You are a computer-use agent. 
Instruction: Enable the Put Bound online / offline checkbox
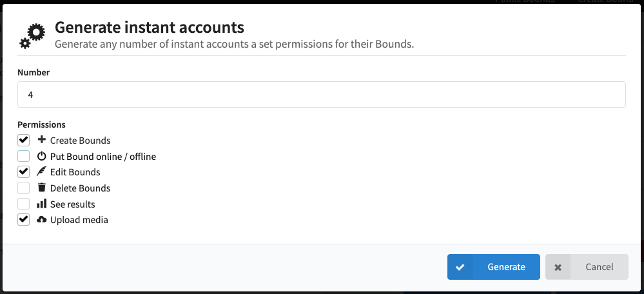click(x=23, y=156)
